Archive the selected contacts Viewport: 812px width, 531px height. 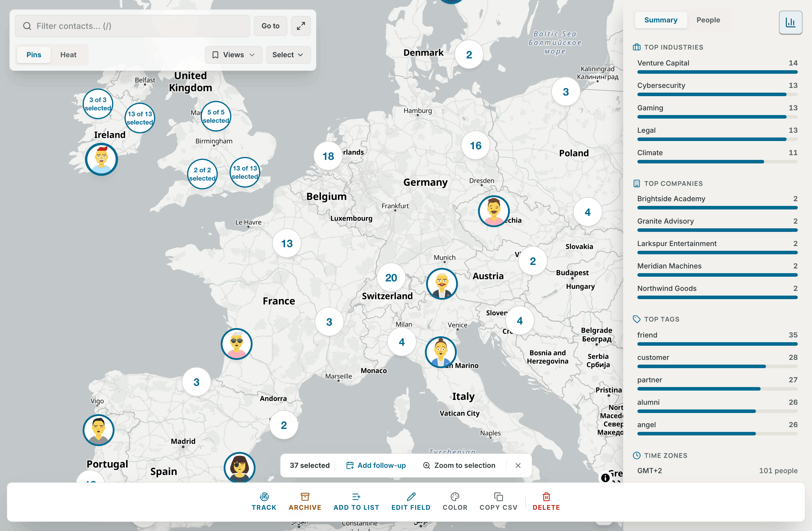pos(305,501)
